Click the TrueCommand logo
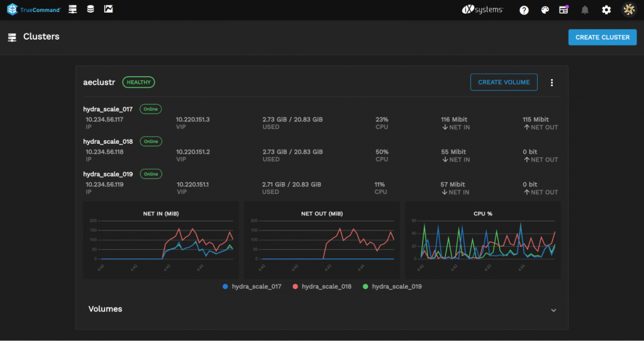 point(34,9)
